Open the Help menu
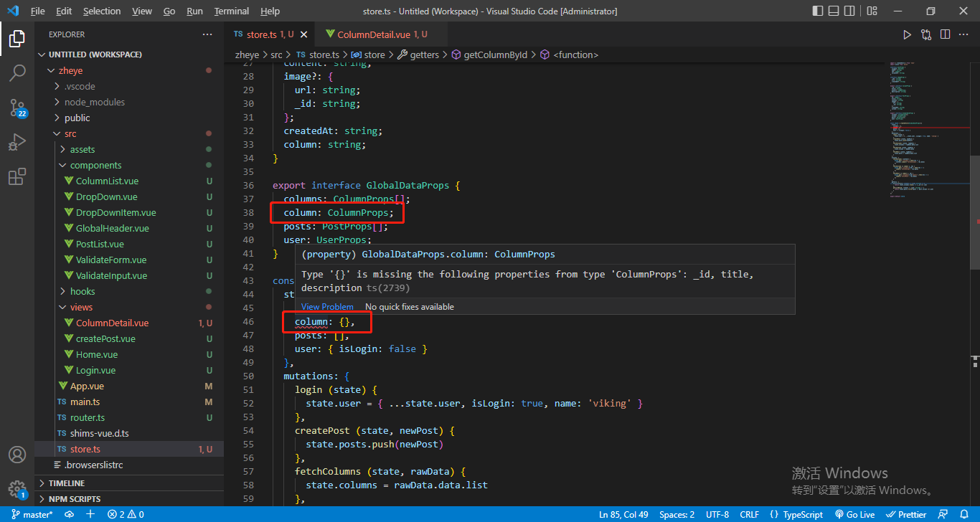This screenshot has height=522, width=980. point(270,11)
